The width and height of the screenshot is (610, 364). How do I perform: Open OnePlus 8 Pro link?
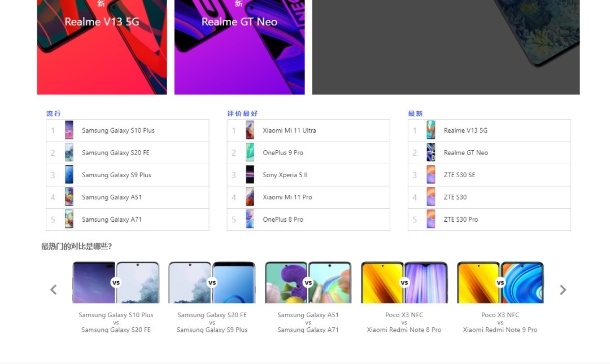click(x=283, y=220)
